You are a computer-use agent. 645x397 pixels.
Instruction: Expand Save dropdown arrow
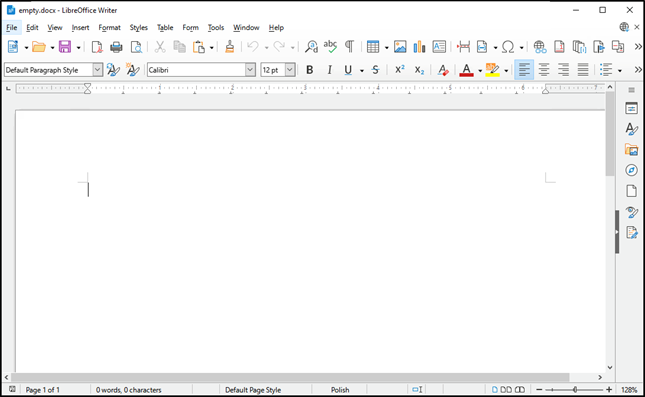coord(78,48)
